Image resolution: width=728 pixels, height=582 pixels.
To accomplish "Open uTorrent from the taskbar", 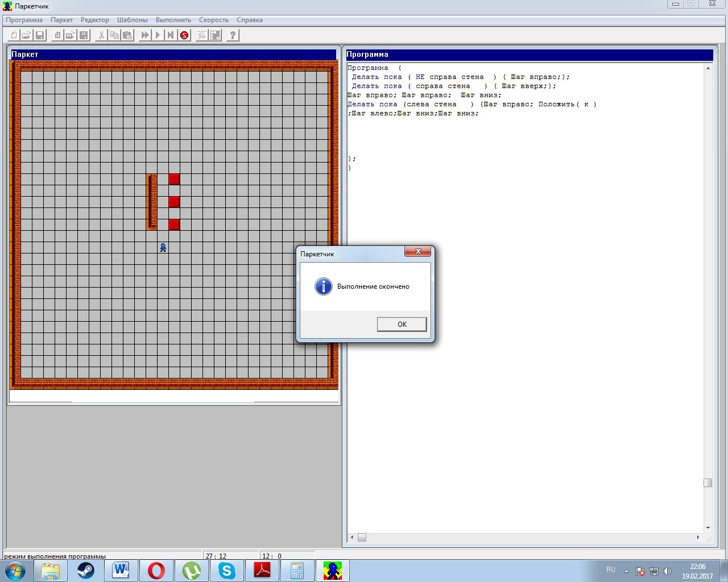I will click(x=192, y=571).
